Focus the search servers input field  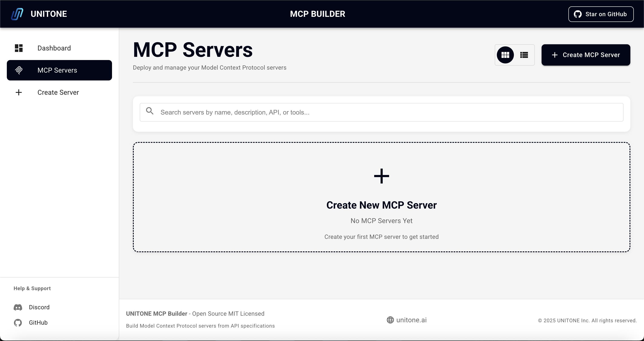381,112
